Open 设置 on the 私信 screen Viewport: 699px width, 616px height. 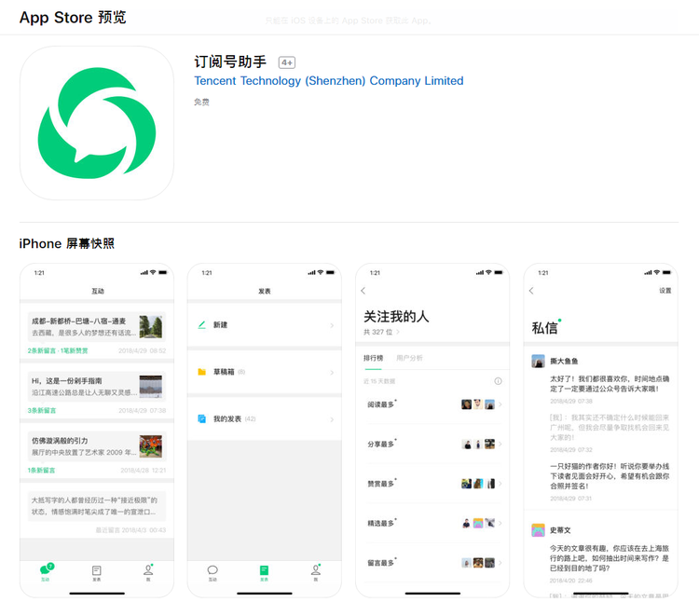tap(665, 291)
